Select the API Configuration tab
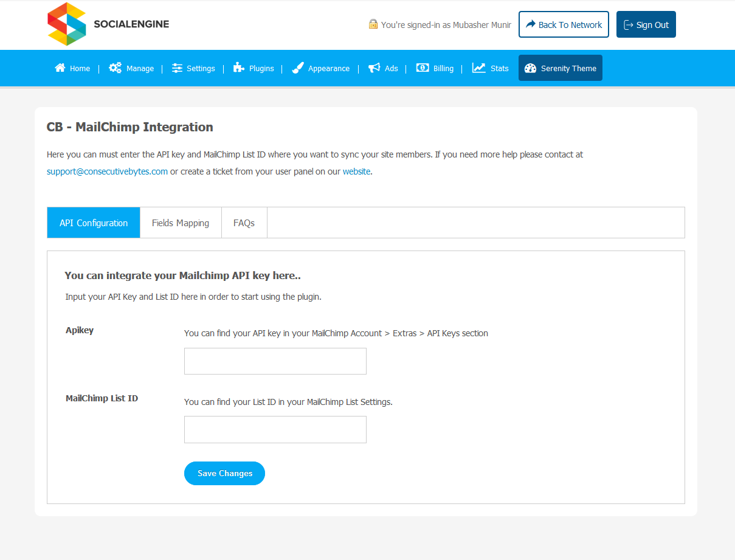Viewport: 735px width, 560px height. pos(94,223)
